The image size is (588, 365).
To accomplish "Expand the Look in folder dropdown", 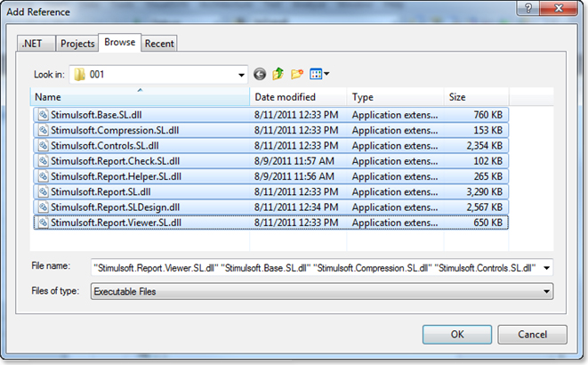I will coord(241,75).
